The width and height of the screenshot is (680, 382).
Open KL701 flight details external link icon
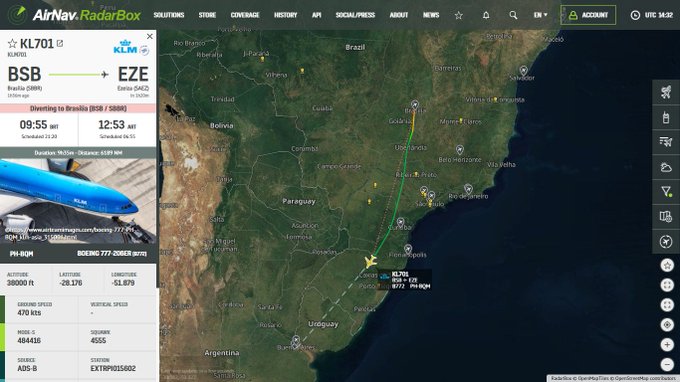[x=60, y=43]
